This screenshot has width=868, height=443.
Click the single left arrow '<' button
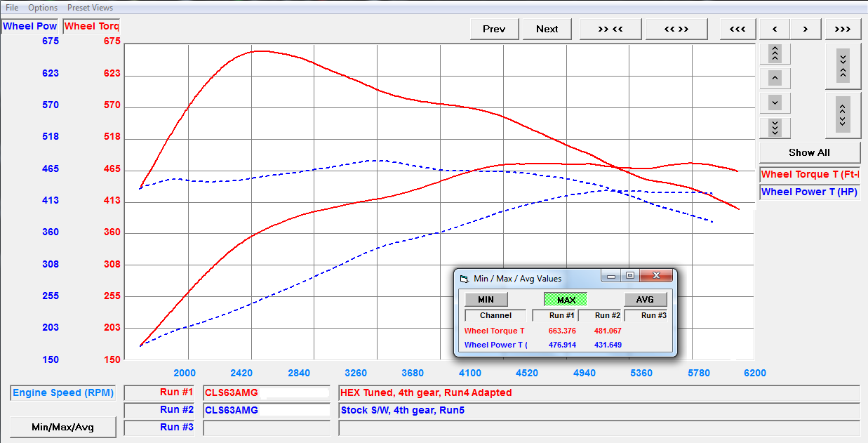click(x=775, y=29)
